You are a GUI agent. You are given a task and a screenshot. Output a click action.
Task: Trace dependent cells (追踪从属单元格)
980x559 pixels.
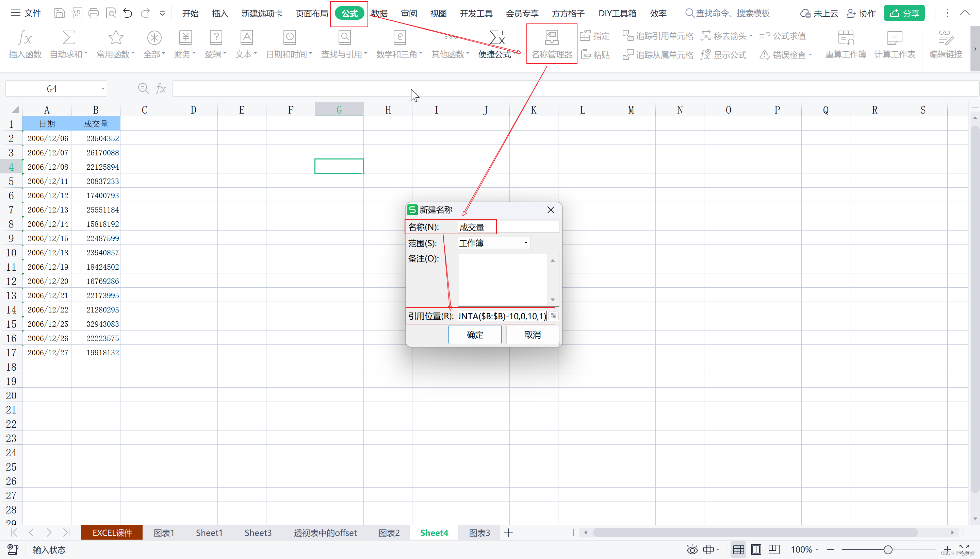coord(658,54)
